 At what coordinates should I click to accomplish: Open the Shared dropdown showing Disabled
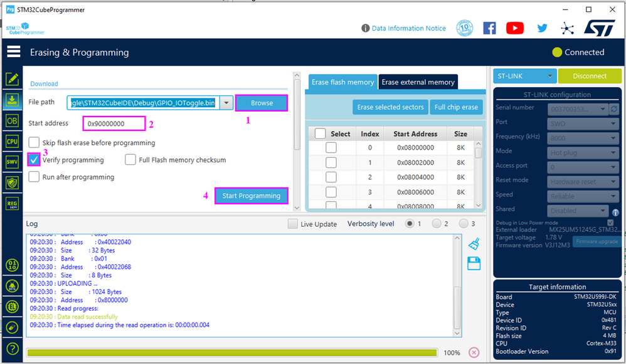tap(578, 211)
